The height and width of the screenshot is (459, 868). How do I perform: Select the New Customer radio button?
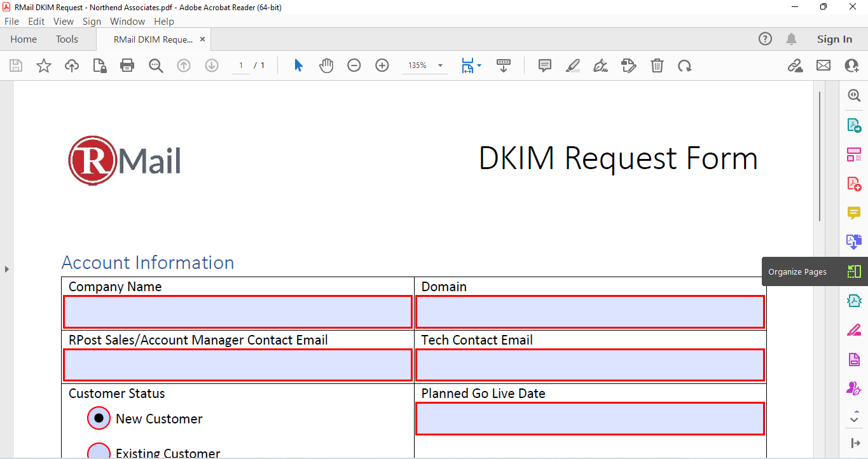tap(99, 418)
